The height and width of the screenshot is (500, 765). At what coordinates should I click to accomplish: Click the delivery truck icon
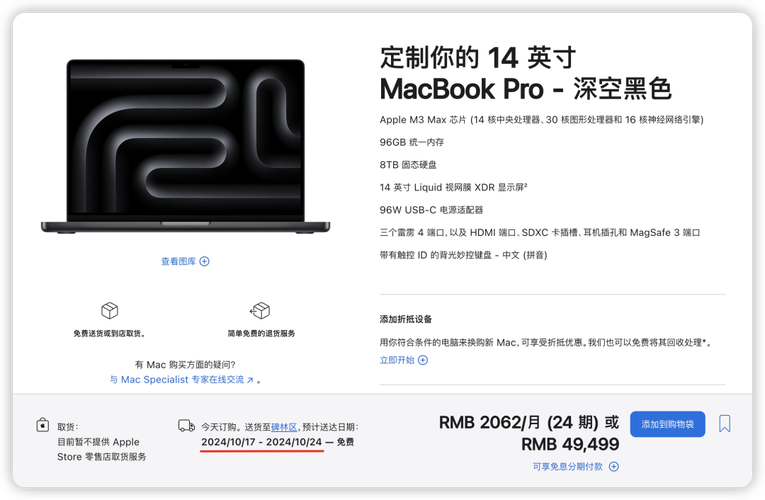pos(186,426)
